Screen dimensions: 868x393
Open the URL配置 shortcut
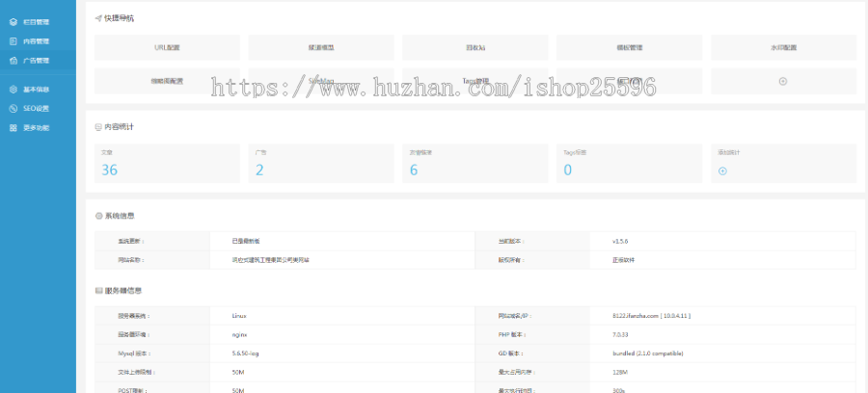click(167, 47)
